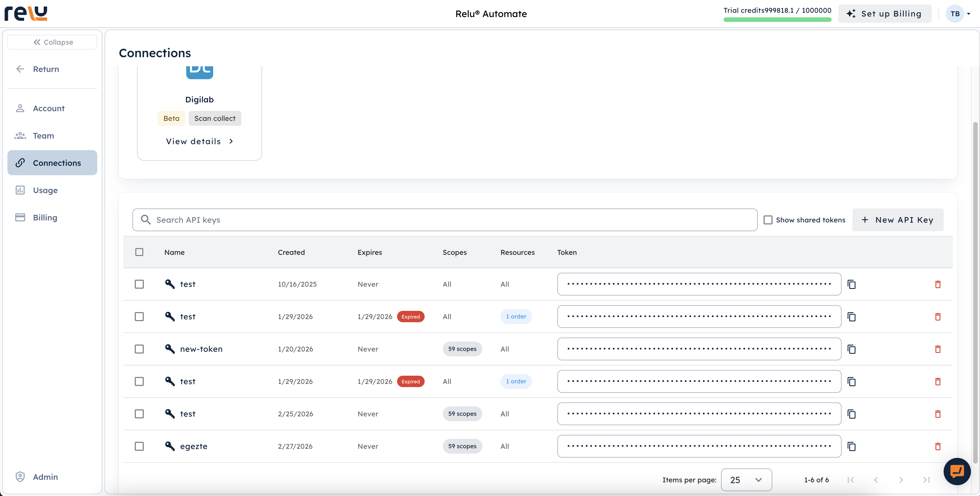Go to the first page of API keys

click(x=851, y=480)
